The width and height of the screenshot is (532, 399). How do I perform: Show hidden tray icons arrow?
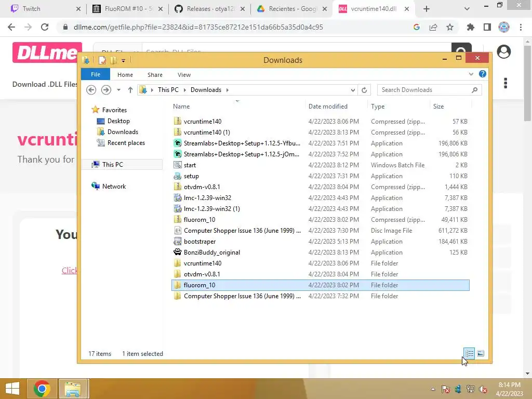click(433, 389)
